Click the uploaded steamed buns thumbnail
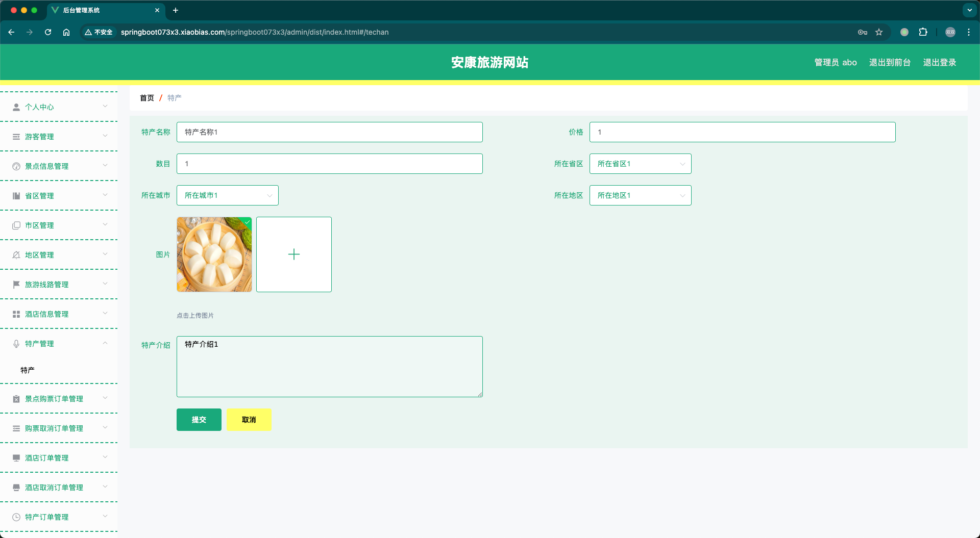The height and width of the screenshot is (538, 980). point(214,254)
